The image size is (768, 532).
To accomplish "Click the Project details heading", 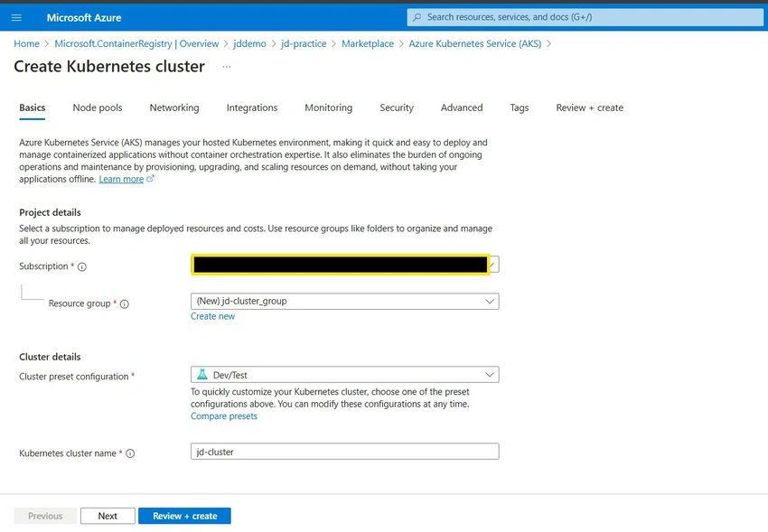I will (50, 212).
